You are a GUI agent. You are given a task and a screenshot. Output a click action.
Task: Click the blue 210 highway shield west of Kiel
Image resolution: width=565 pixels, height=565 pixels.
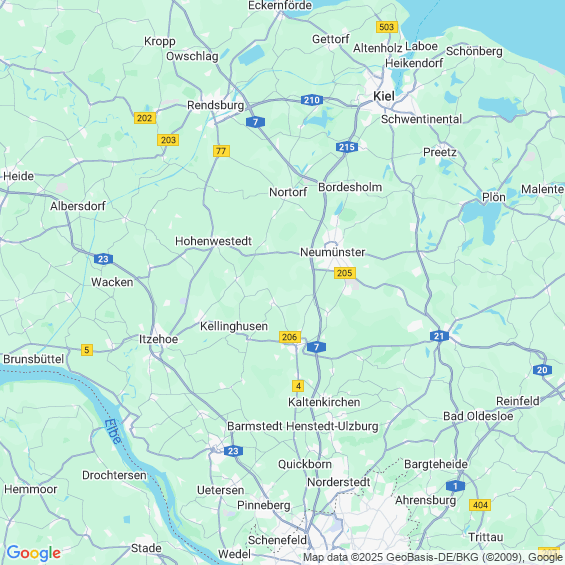[x=312, y=100]
